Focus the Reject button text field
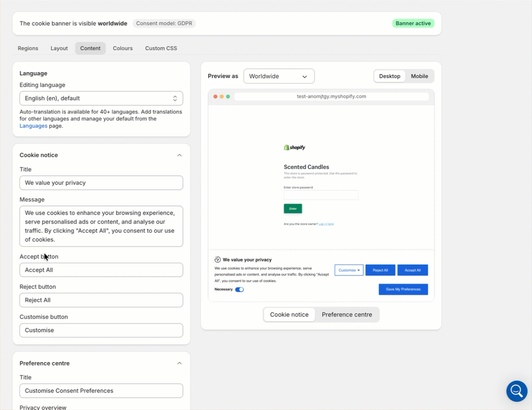This screenshot has width=532, height=410. (x=101, y=300)
